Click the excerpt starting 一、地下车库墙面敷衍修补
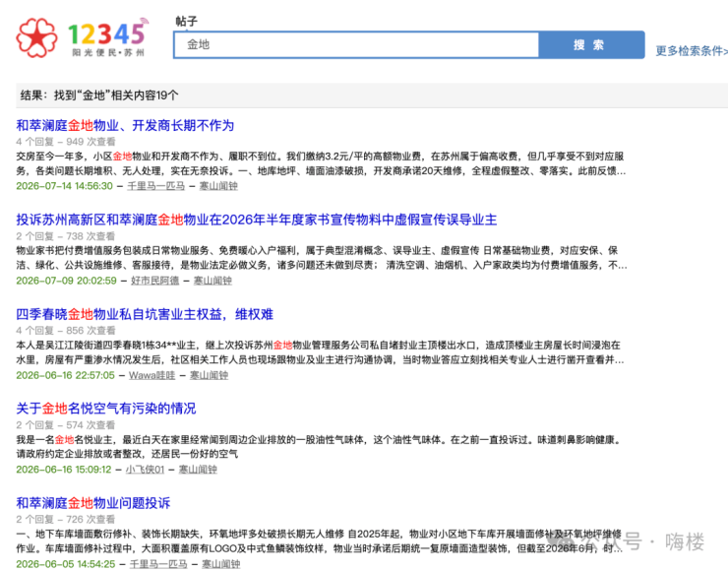The width and height of the screenshot is (728, 571). (320, 541)
